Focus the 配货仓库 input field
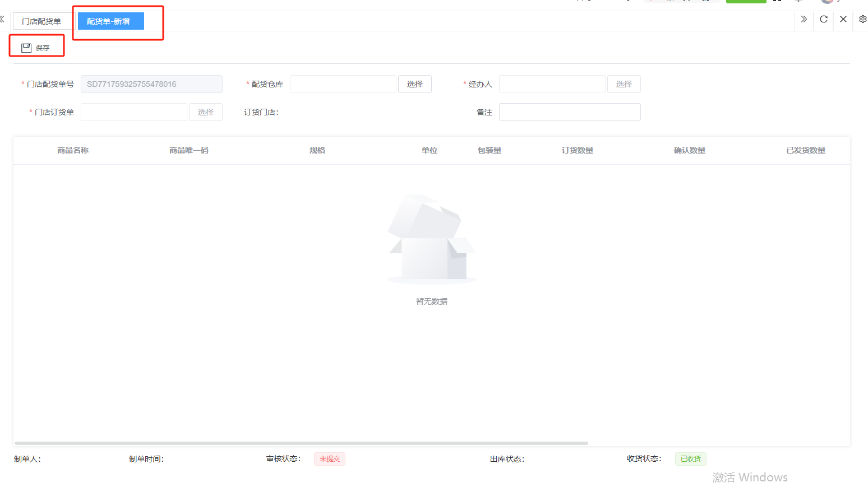The width and height of the screenshot is (868, 487). click(343, 84)
